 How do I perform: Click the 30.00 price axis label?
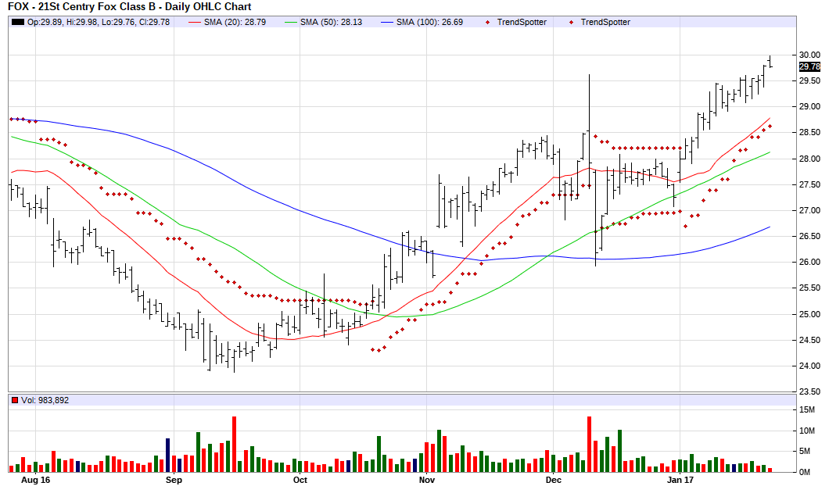point(809,55)
